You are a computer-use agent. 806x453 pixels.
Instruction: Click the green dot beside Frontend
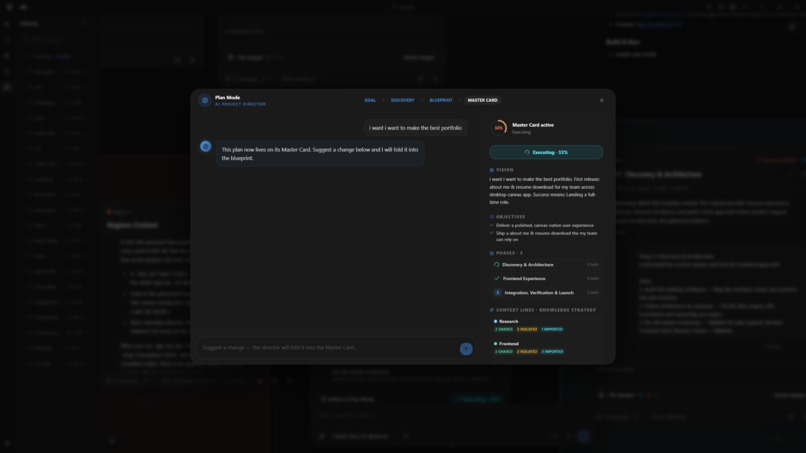click(496, 343)
